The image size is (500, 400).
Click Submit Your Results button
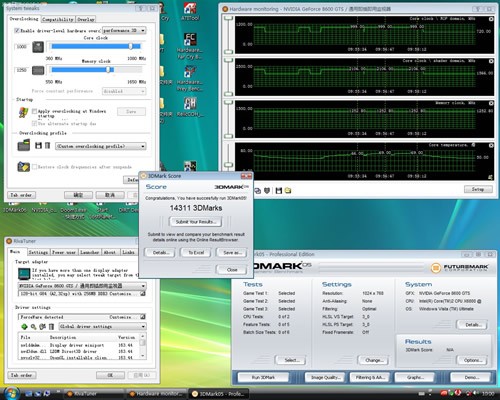click(x=196, y=222)
